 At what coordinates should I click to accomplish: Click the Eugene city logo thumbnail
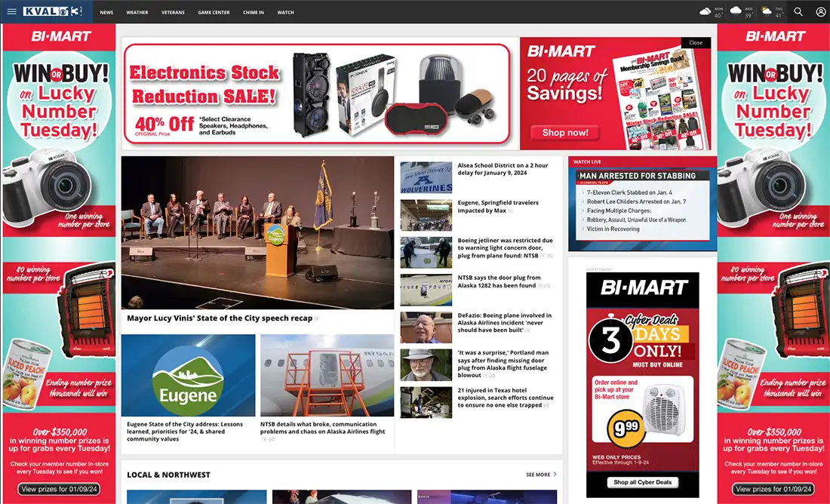point(188,375)
